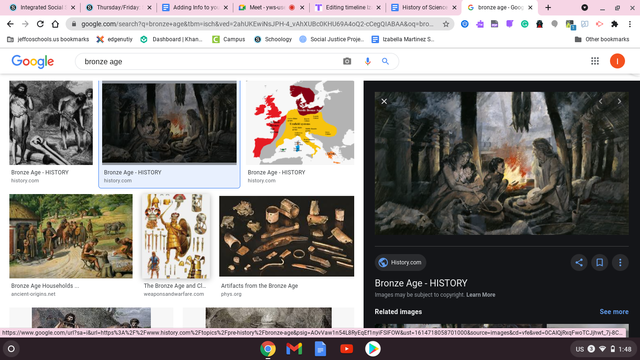
Task: Click the Learn More copyright link
Action: pyautogui.click(x=480, y=295)
